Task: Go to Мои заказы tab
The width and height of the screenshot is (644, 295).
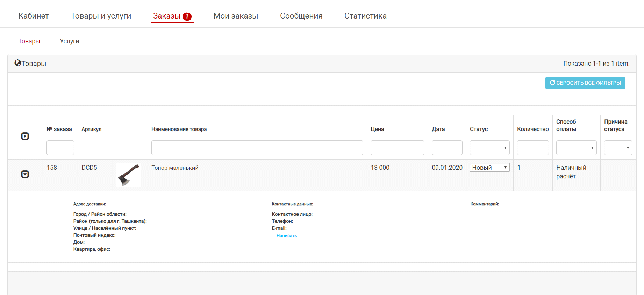Action: (x=236, y=16)
